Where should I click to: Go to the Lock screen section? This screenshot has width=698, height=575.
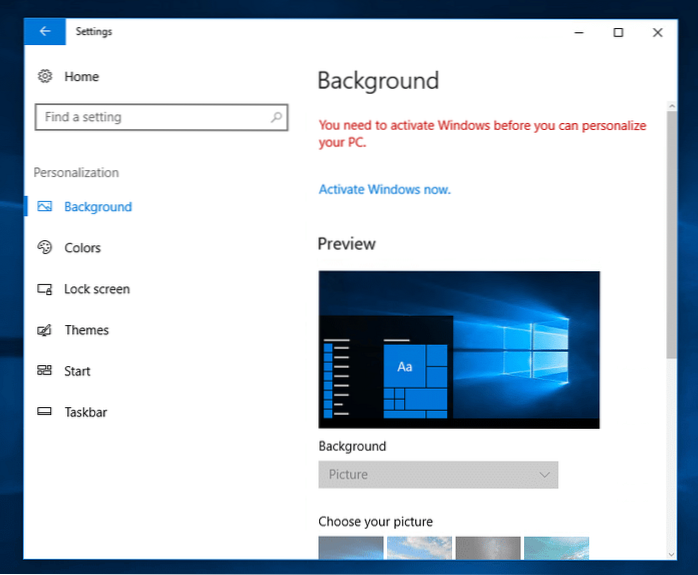pos(96,289)
